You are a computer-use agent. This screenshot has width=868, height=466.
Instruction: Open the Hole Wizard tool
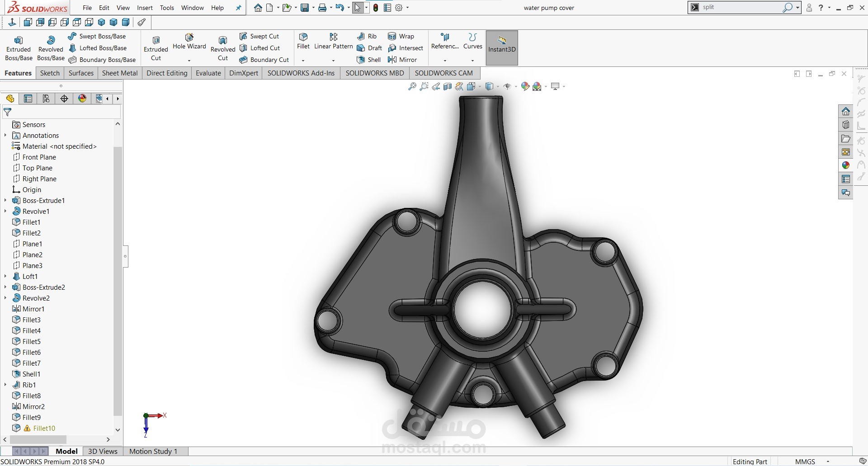click(x=189, y=42)
